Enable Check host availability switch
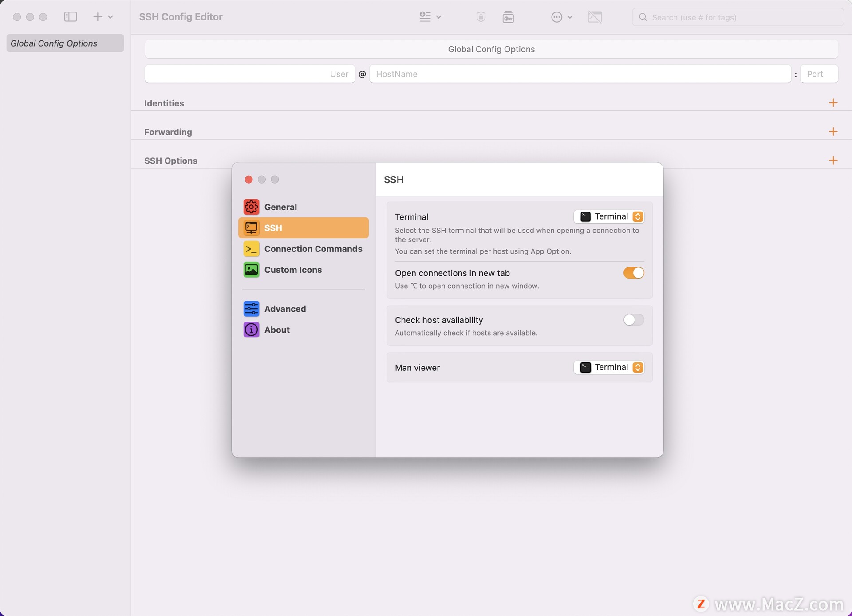 click(x=633, y=320)
